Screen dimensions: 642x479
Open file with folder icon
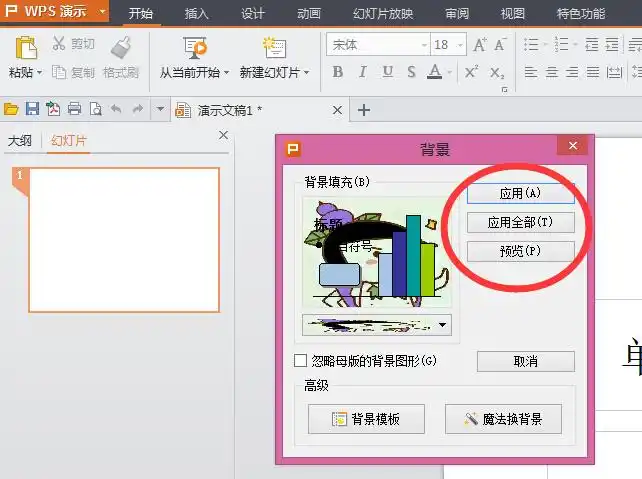pos(11,109)
